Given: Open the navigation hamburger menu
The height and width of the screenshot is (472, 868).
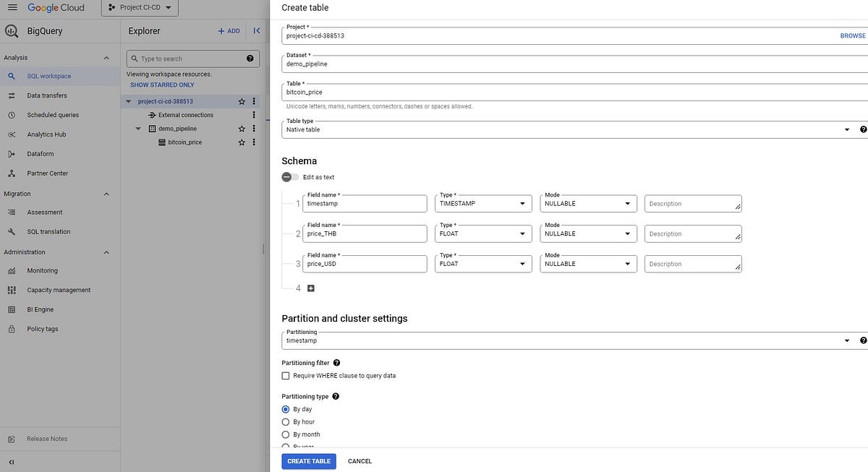Looking at the screenshot, I should coord(12,7).
